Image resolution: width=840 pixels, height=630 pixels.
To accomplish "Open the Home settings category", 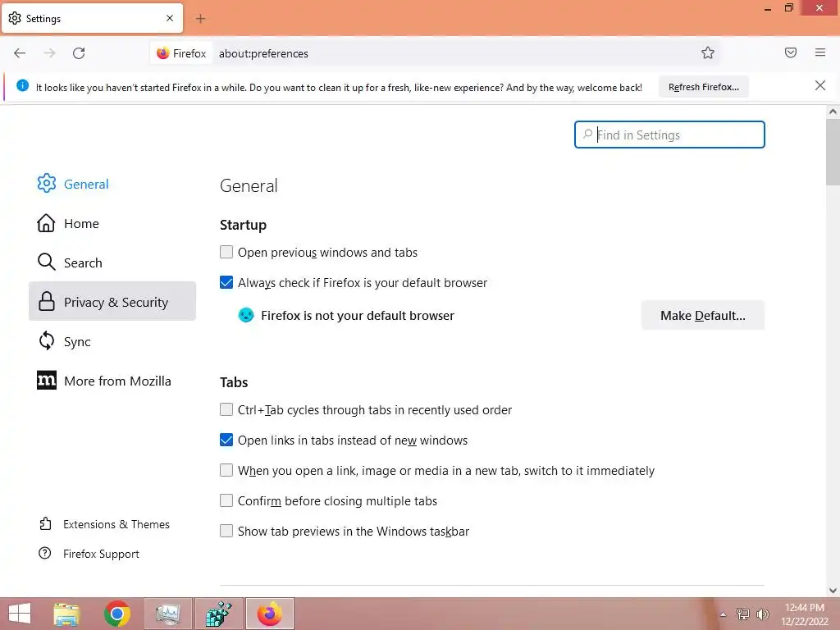I will point(112,223).
